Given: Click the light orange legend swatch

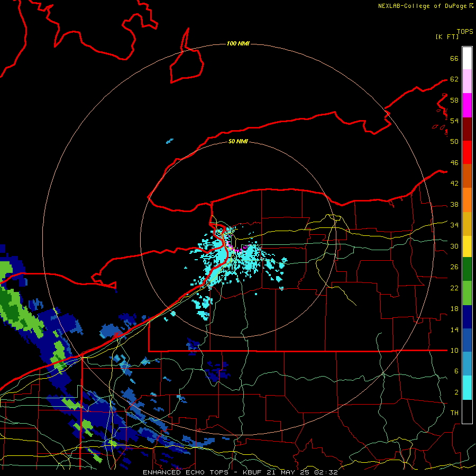Looking at the screenshot, I should (x=467, y=200).
